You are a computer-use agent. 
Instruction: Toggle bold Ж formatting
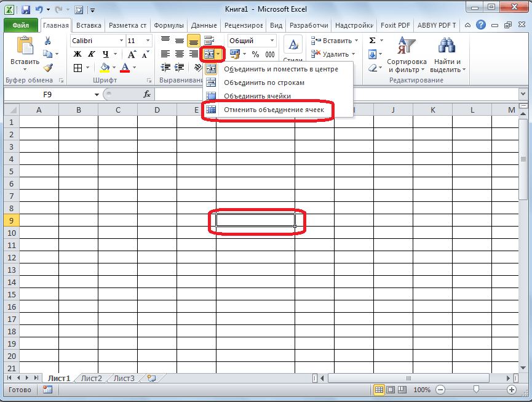[x=77, y=54]
